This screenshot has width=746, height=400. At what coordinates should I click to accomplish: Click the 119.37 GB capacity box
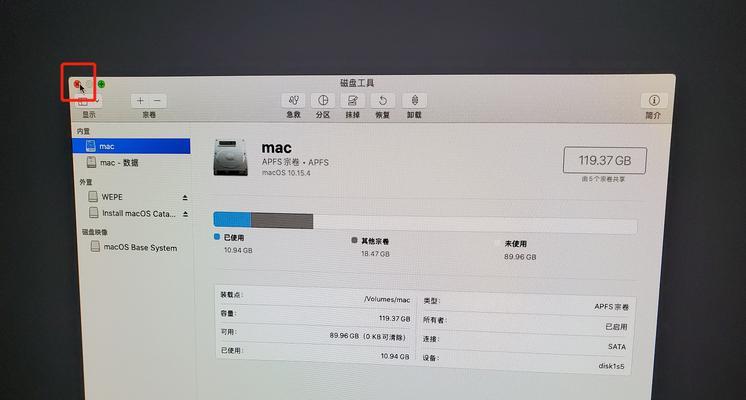604,161
